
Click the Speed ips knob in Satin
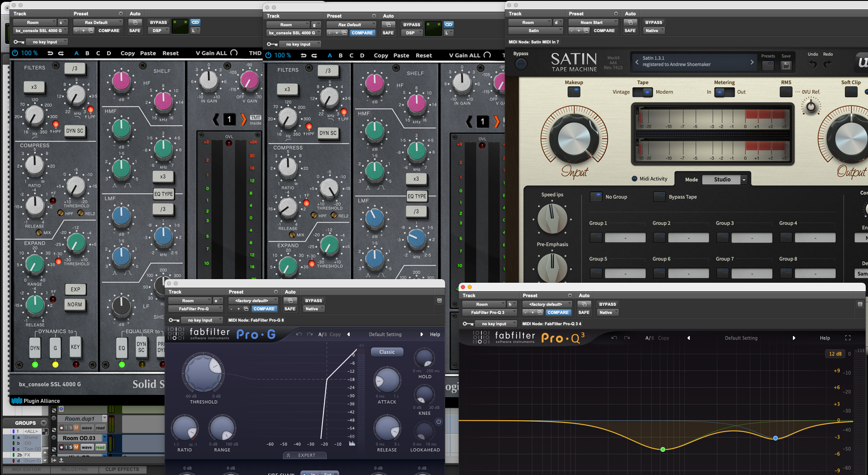(552, 218)
